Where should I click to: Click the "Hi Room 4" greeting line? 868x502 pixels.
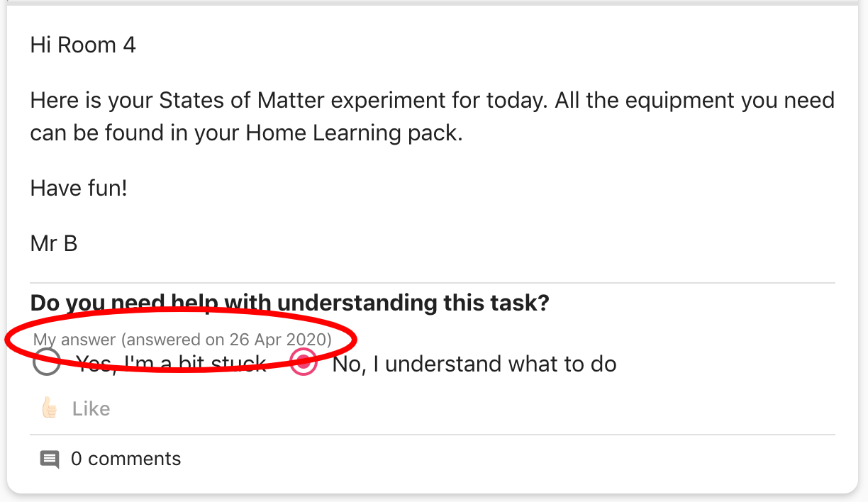click(x=83, y=45)
